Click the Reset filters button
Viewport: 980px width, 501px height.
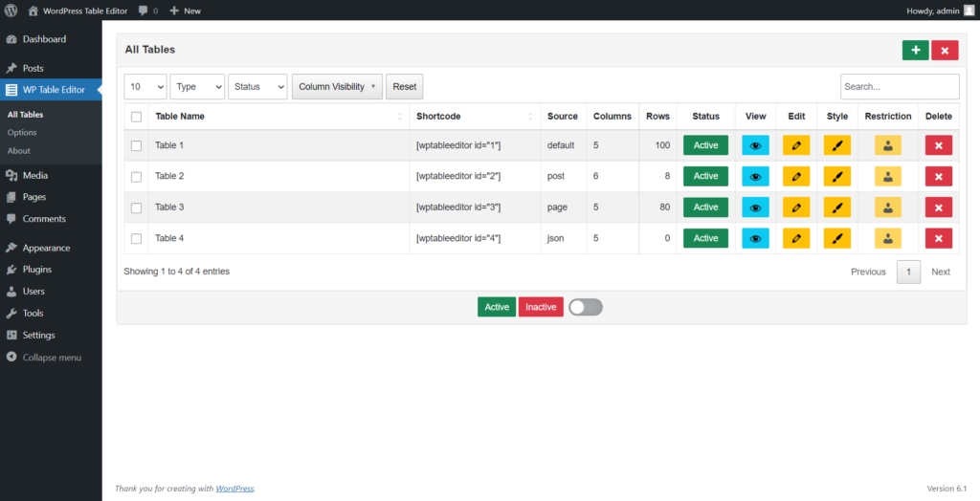(405, 87)
